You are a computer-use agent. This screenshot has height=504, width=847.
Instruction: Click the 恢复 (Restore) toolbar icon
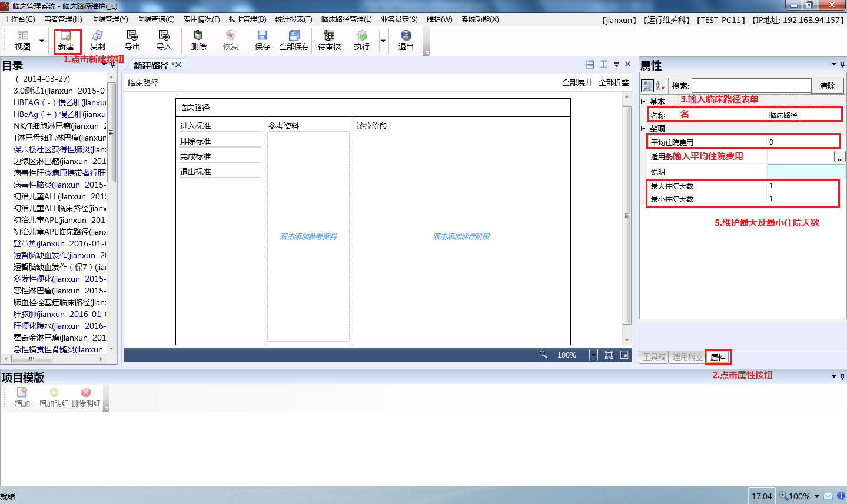(x=231, y=36)
